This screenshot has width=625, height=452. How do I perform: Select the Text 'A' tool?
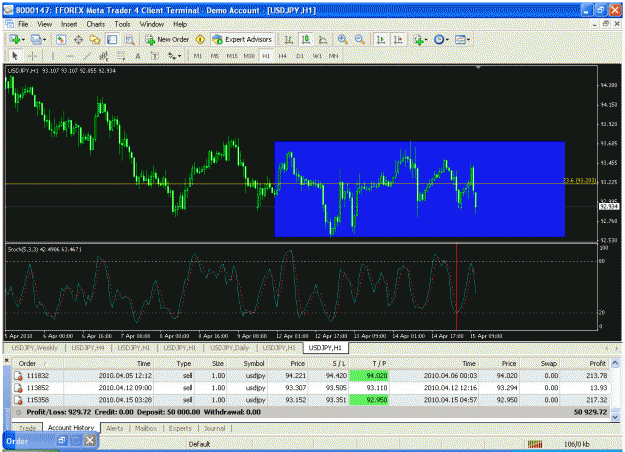click(x=138, y=56)
